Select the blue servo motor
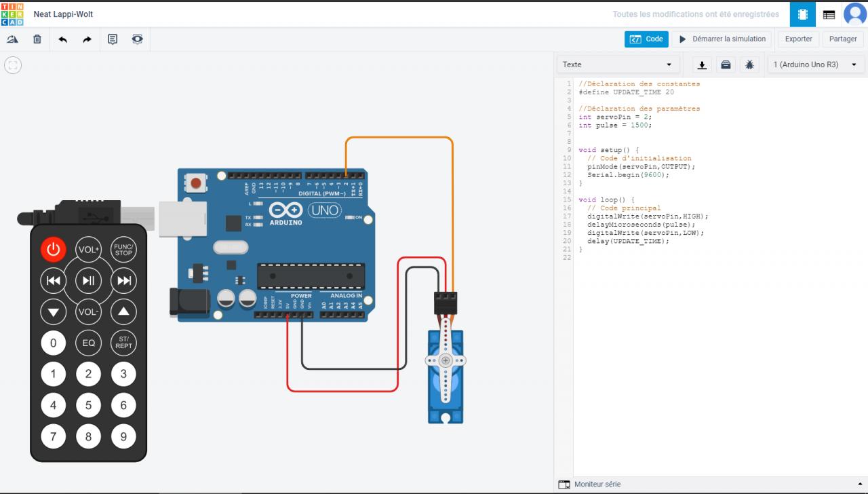Viewport: 868px width, 494px height. (446, 377)
